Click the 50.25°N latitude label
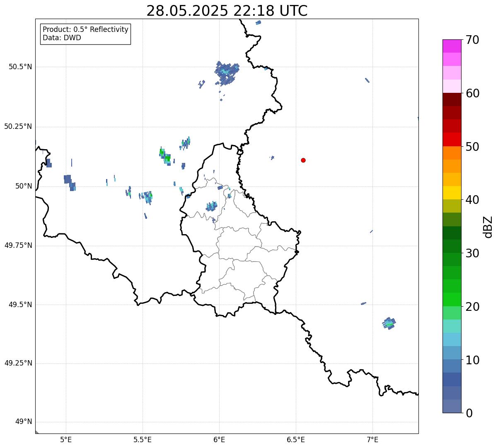Image resolution: width=498 pixels, height=448 pixels. pyautogui.click(x=18, y=126)
